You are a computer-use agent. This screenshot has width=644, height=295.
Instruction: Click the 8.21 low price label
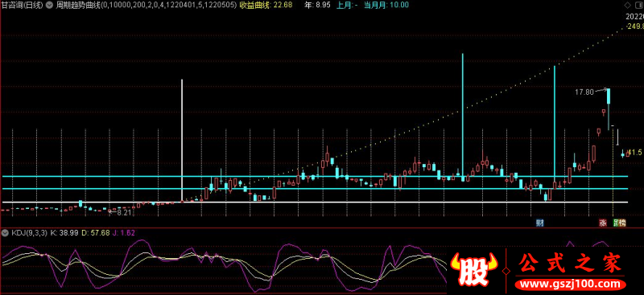tap(124, 212)
